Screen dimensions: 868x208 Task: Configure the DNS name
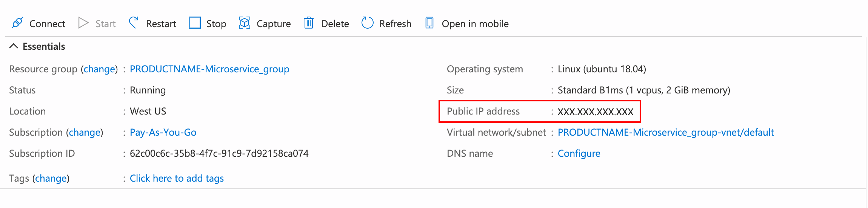pos(579,153)
